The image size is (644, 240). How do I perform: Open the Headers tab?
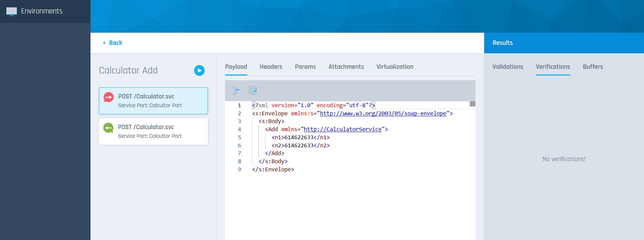click(271, 67)
